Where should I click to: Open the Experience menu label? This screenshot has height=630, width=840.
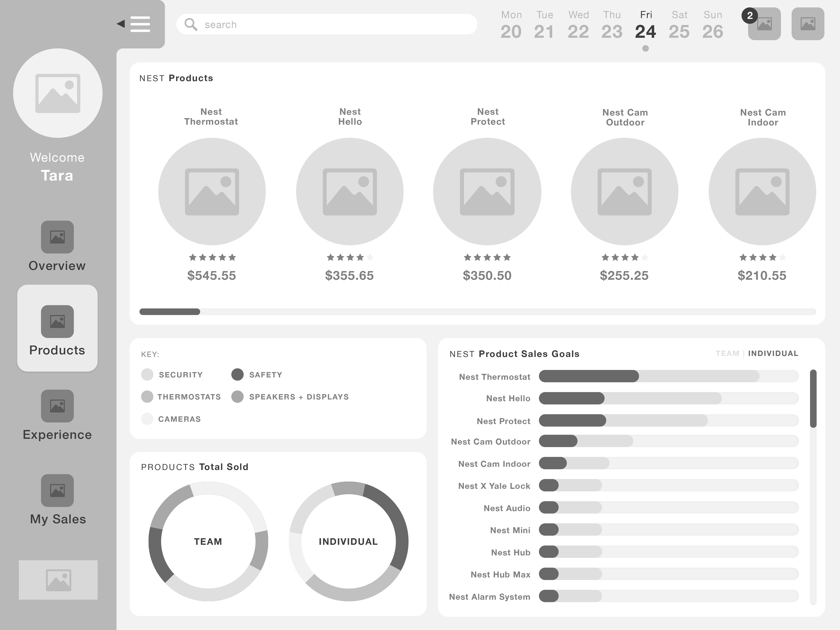point(57,435)
